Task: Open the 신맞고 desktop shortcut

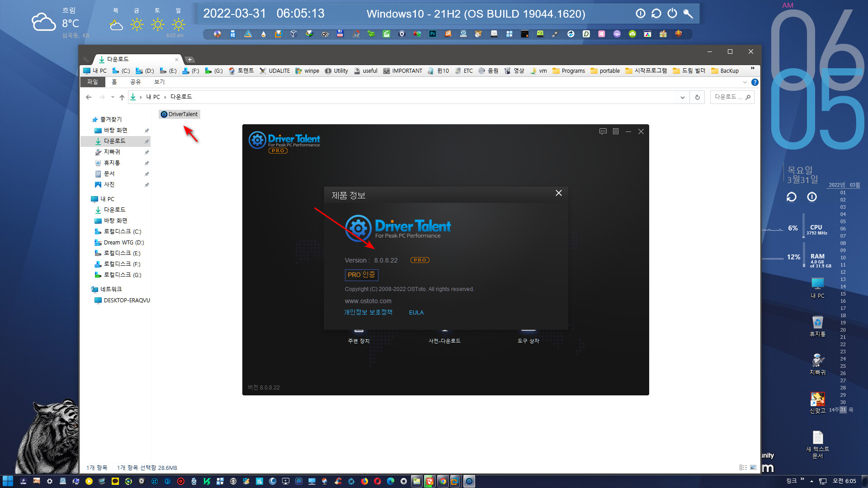Action: point(817,403)
